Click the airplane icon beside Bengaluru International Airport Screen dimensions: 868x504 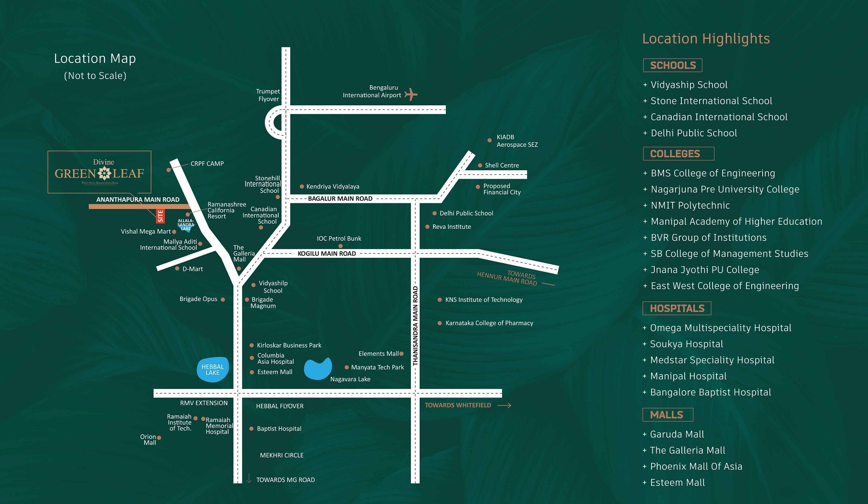(411, 94)
